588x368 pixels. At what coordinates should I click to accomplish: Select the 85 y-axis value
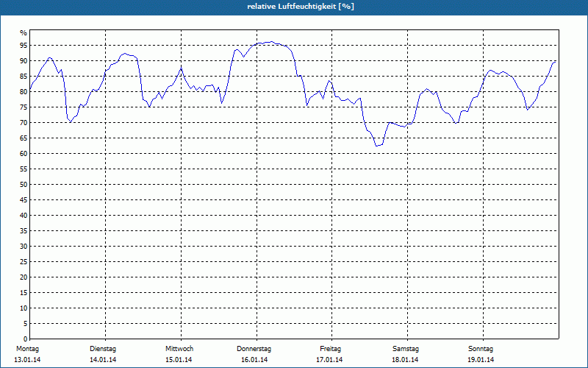coord(24,77)
